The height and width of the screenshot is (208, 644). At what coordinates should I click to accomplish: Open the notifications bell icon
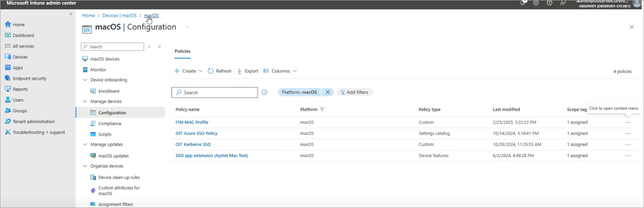tap(523, 3)
